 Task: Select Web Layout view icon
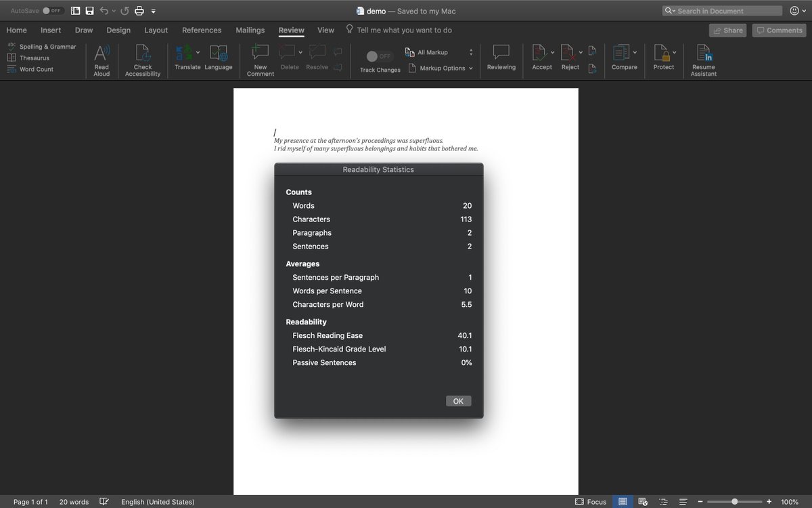pos(642,502)
